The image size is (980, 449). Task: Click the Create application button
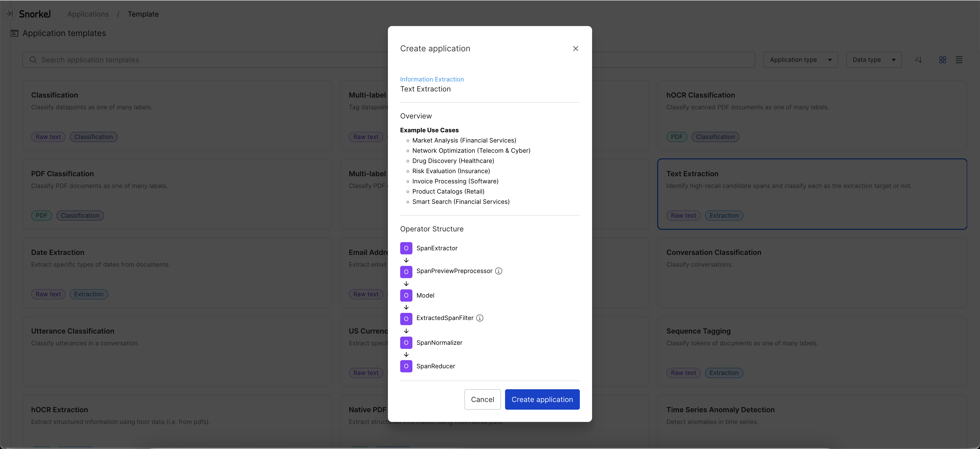(x=542, y=399)
